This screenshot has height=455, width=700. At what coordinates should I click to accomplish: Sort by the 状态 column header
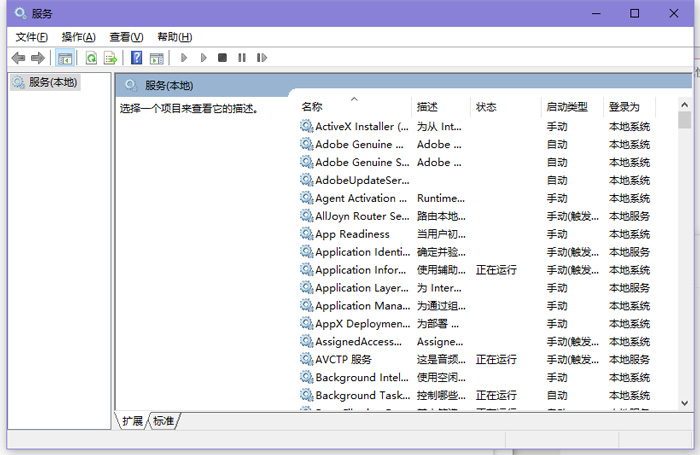tap(486, 107)
